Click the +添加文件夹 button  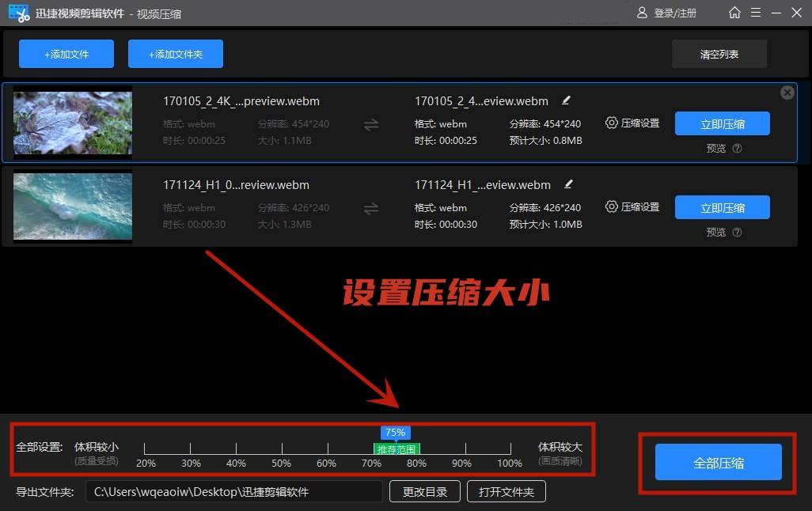176,54
